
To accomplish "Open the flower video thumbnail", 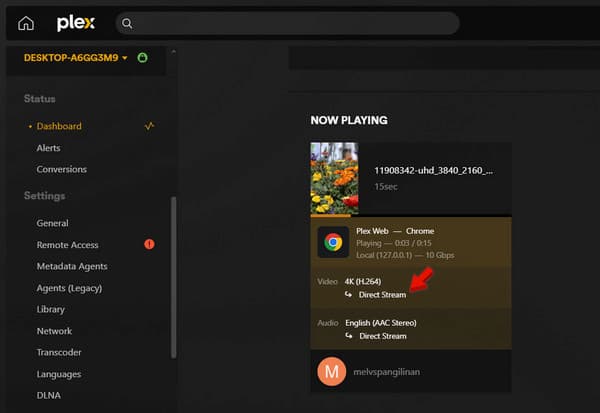I will [x=334, y=178].
